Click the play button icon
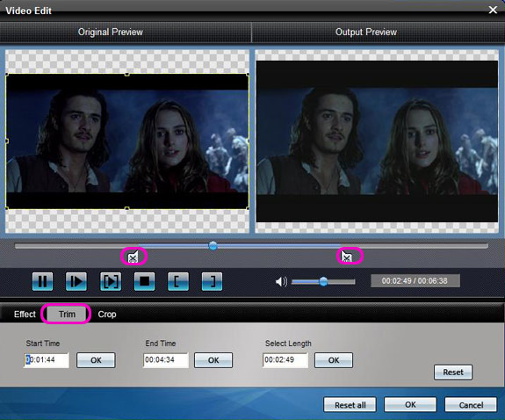 pyautogui.click(x=76, y=281)
